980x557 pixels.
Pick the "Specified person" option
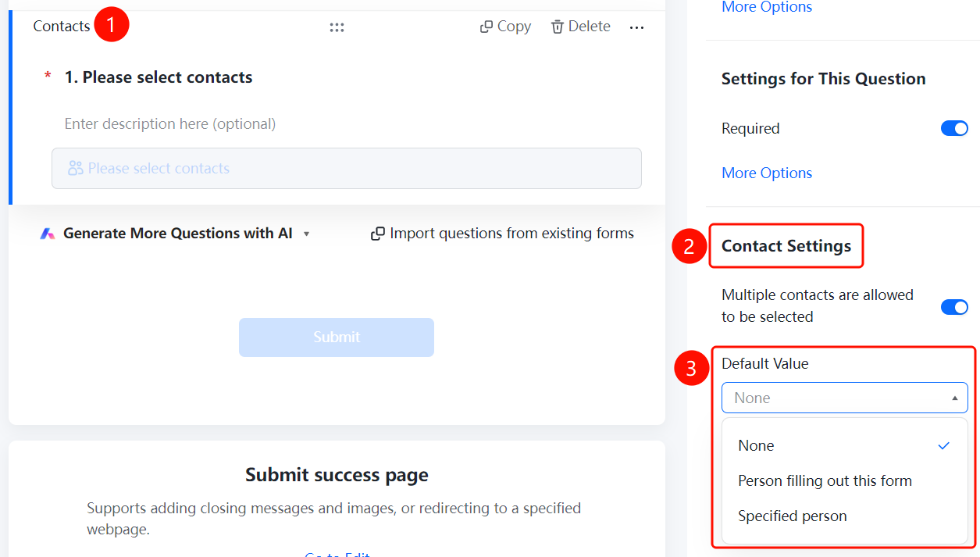(845, 516)
